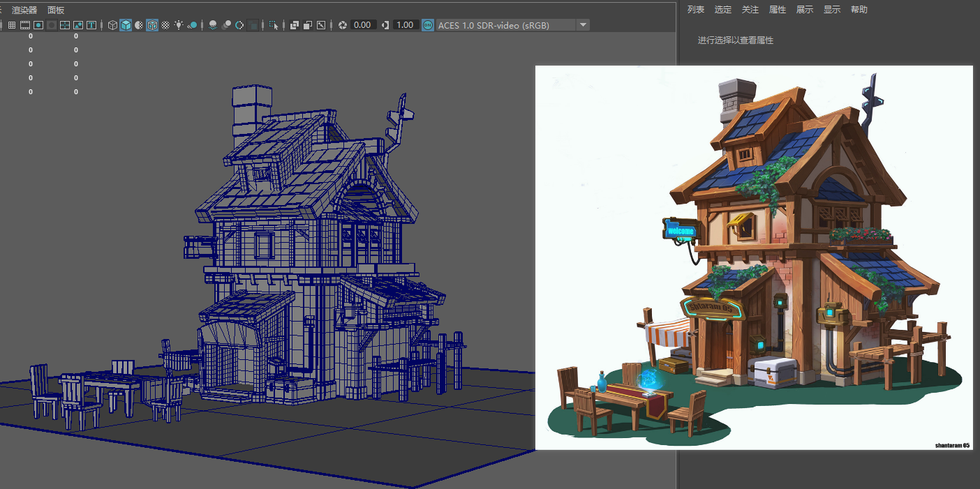This screenshot has width=980, height=489.
Task: Toggle the color management ON button
Action: coord(428,25)
